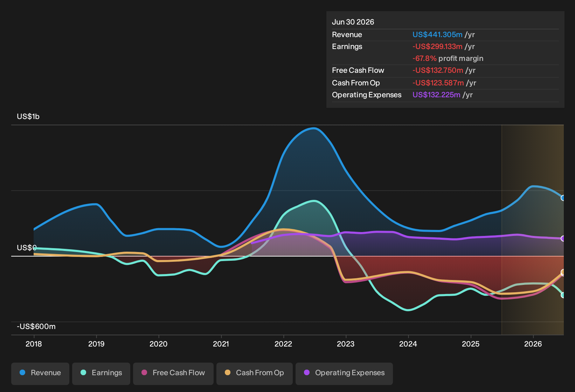Click the blue Revenue endpoint marker on chart
The height and width of the screenshot is (392, 575).
point(563,198)
